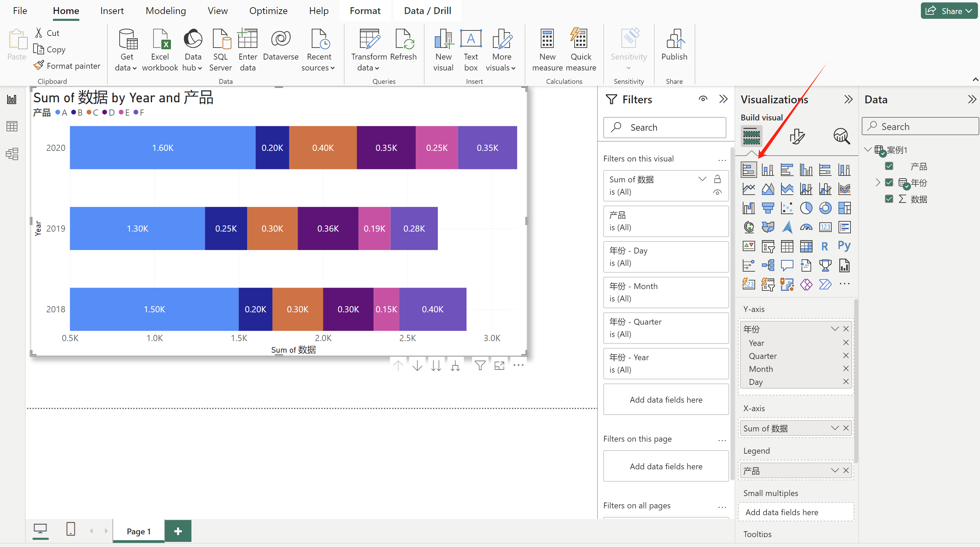The image size is (980, 547).
Task: Uncheck the 产品 field checkbox
Action: (889, 166)
